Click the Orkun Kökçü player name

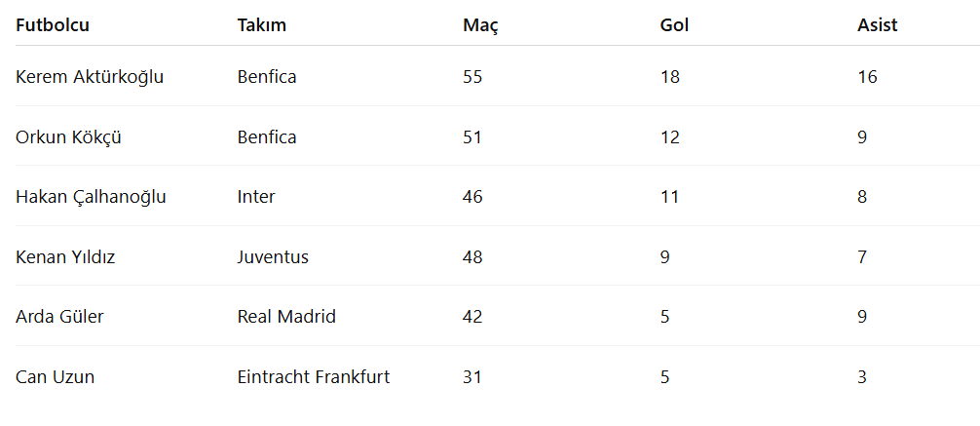(69, 137)
